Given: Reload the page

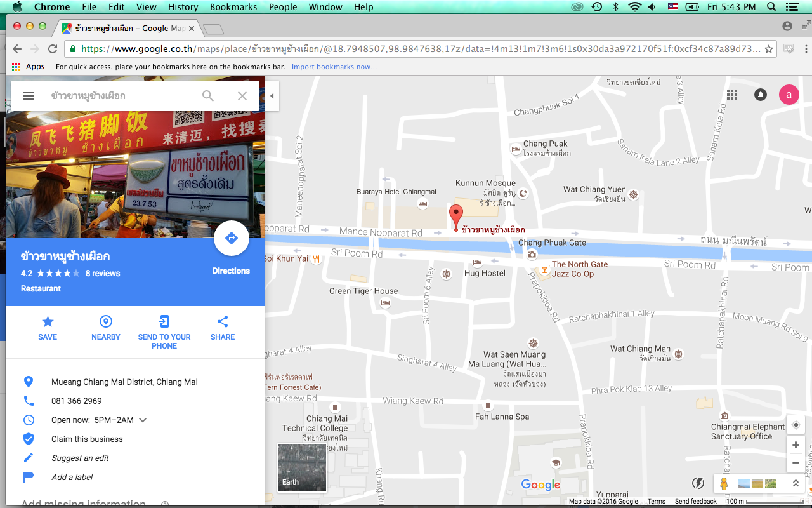Looking at the screenshot, I should tap(53, 49).
